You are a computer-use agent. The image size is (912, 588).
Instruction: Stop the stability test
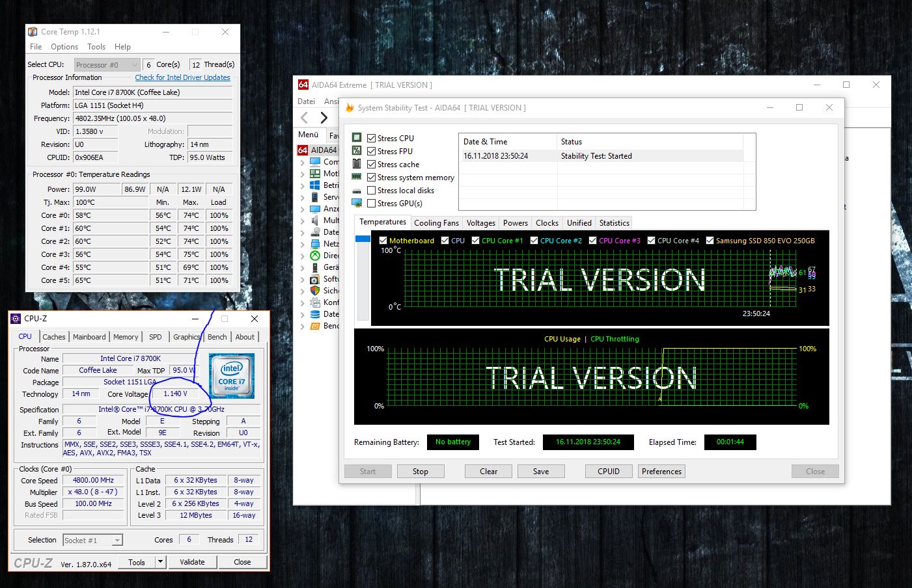click(421, 472)
